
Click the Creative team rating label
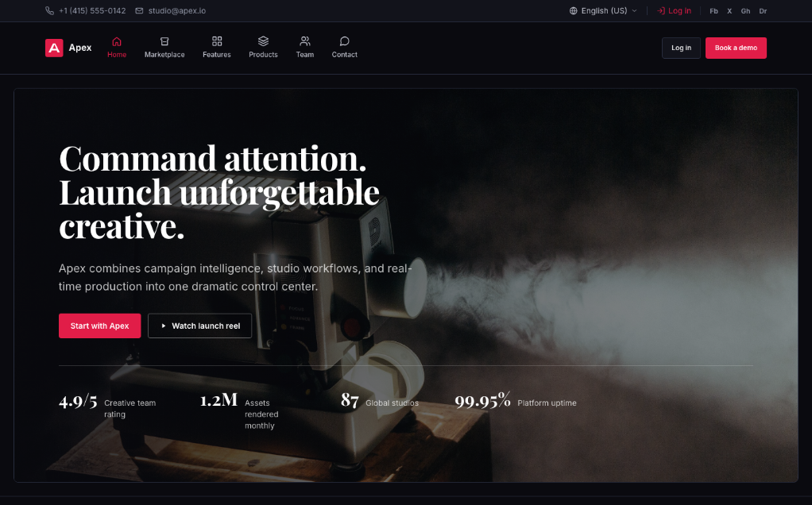tap(130, 409)
